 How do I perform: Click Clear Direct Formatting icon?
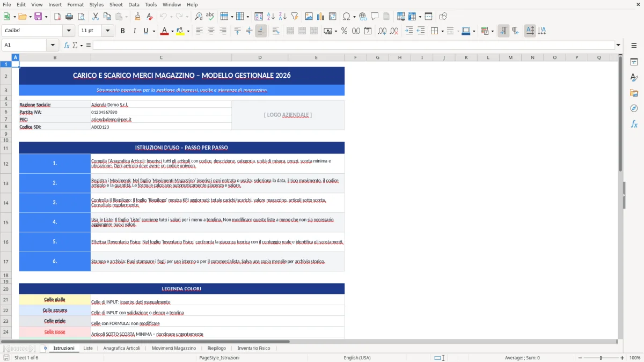pyautogui.click(x=149, y=17)
